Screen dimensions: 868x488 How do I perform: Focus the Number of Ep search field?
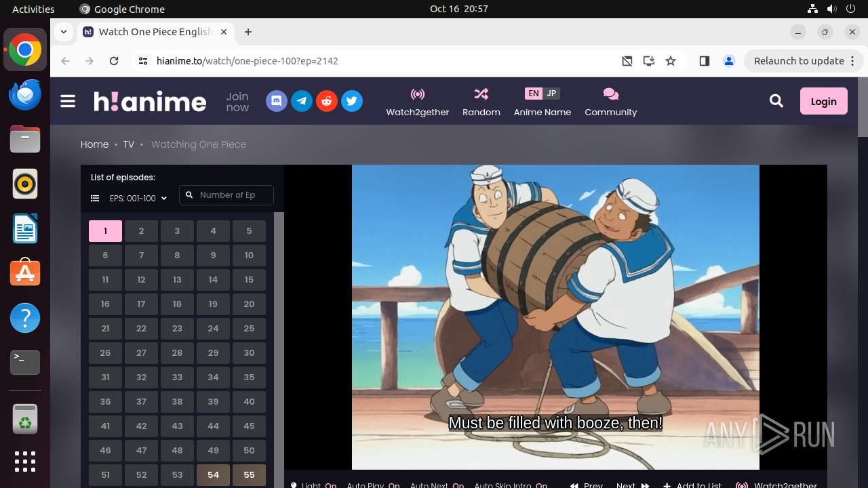tap(226, 195)
